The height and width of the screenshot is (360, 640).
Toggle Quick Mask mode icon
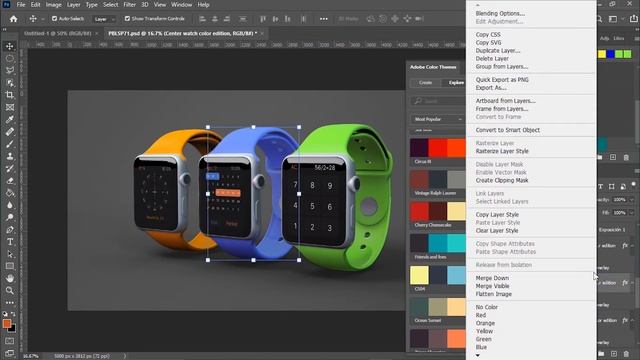pyautogui.click(x=10, y=341)
